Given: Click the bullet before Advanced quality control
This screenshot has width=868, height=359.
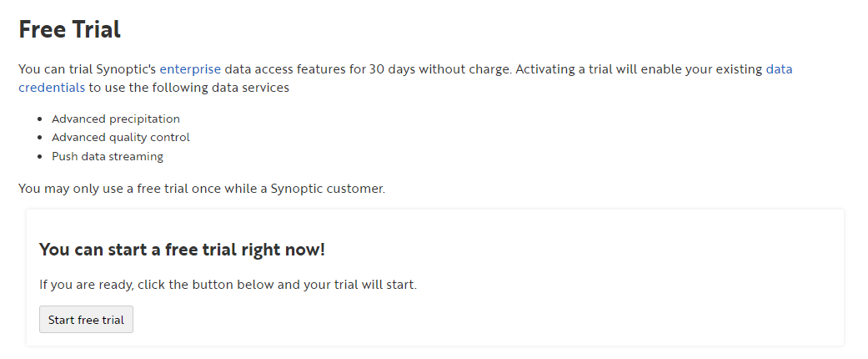Looking at the screenshot, I should 40,138.
